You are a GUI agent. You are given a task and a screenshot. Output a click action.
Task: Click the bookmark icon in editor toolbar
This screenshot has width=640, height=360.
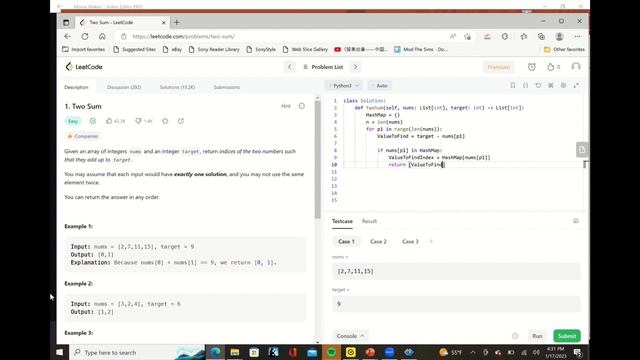[x=513, y=85]
